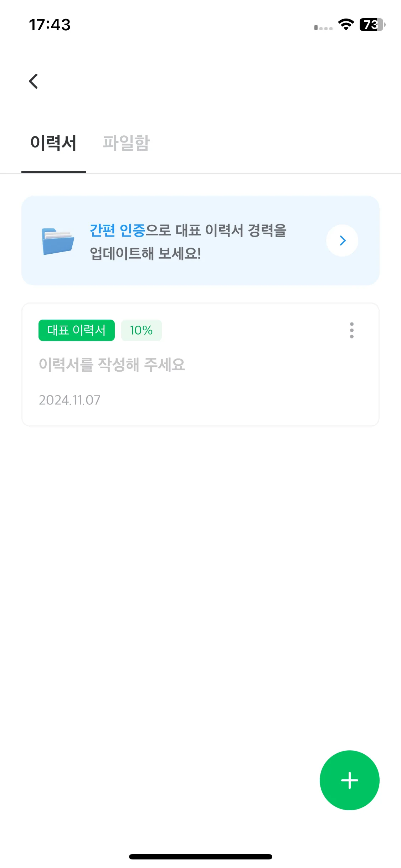Tap the 업데이트해 보세요! banner text
401x868 pixels.
coord(145,253)
